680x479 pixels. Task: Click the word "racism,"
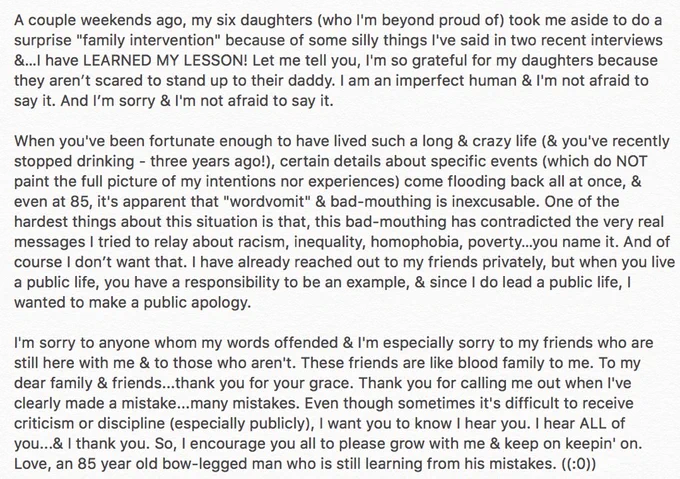tap(265, 242)
